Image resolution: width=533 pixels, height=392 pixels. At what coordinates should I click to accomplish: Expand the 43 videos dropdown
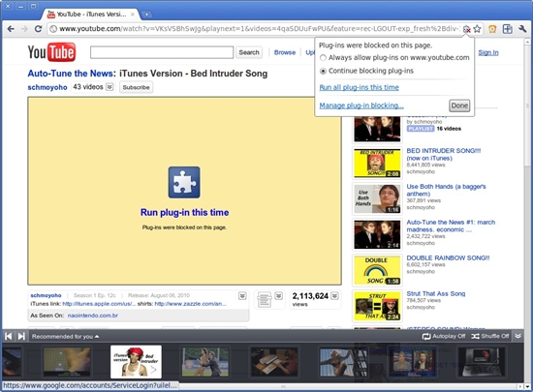[110, 87]
